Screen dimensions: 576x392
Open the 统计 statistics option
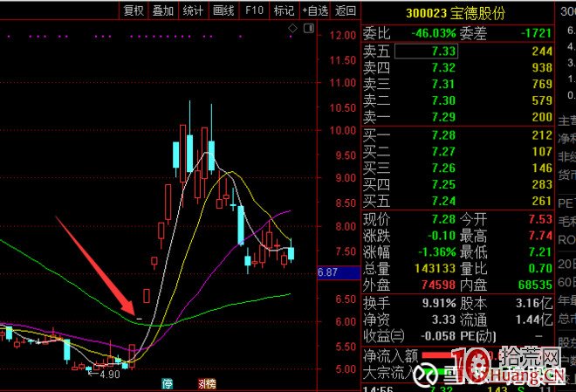[x=193, y=10]
